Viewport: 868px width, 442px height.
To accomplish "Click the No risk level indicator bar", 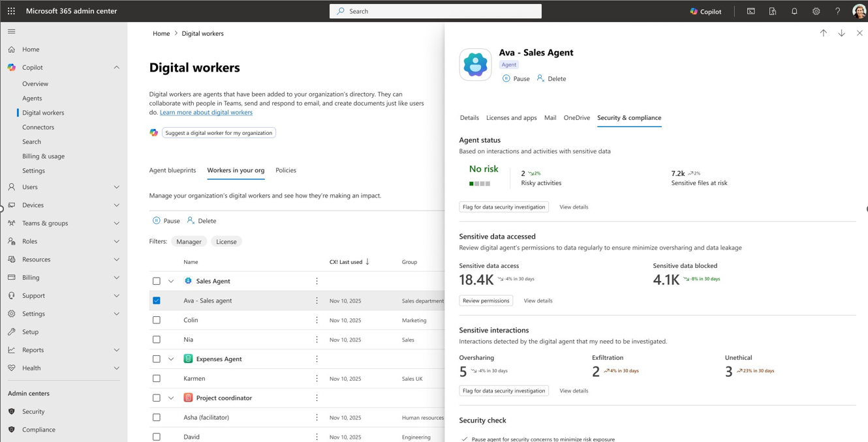I will pyautogui.click(x=479, y=184).
